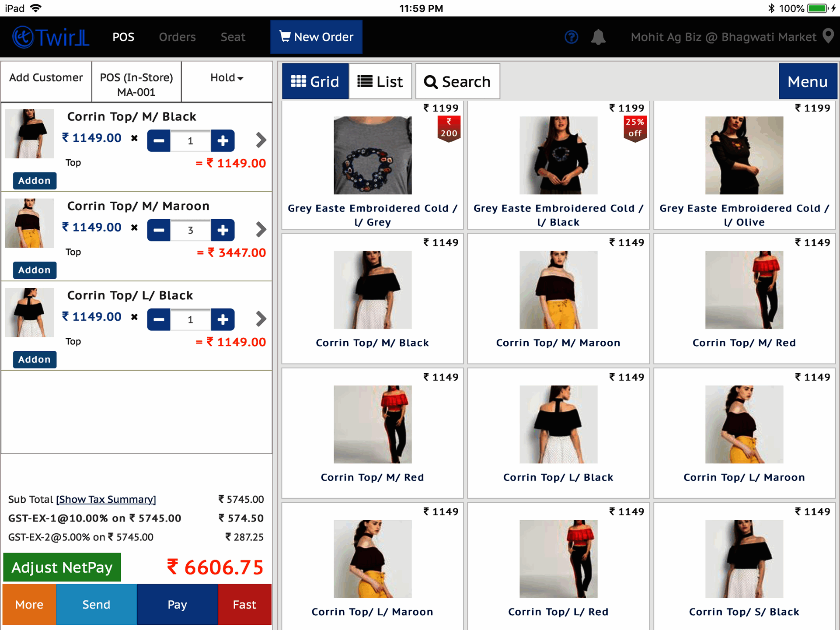Expand details chevron for Corrin Top M Maroon
Screen dimensions: 840x630
(261, 229)
